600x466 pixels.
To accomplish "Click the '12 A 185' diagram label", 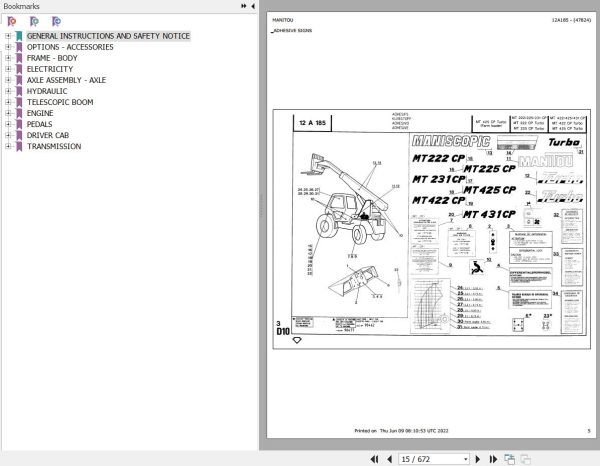I will (x=312, y=123).
